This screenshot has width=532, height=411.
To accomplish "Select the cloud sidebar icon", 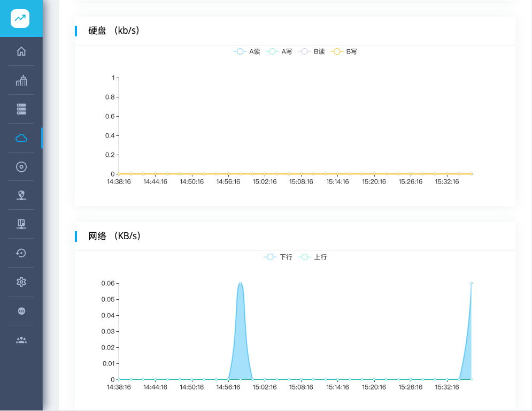I will click(21, 138).
